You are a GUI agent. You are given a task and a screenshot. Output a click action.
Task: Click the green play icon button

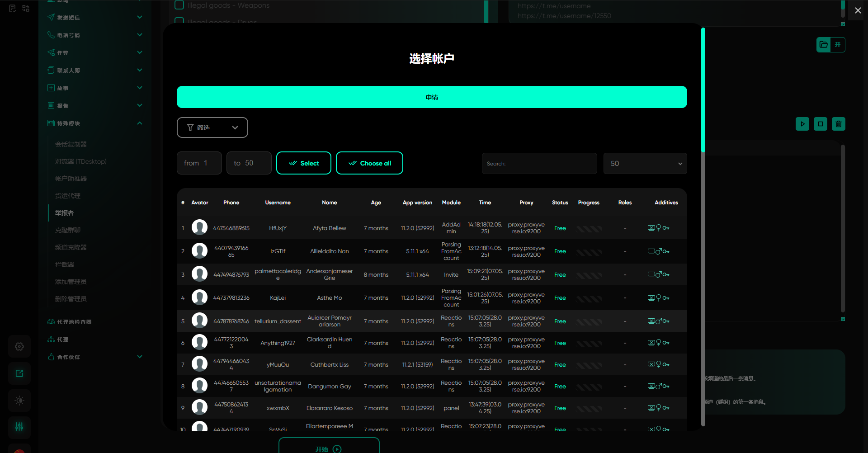point(802,124)
